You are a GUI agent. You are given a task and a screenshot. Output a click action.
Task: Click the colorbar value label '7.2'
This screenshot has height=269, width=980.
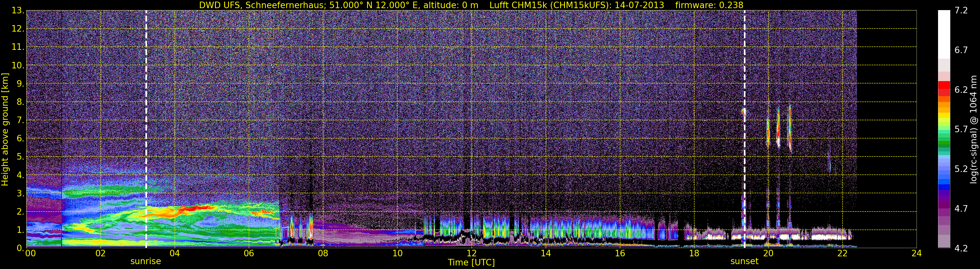[x=961, y=11]
